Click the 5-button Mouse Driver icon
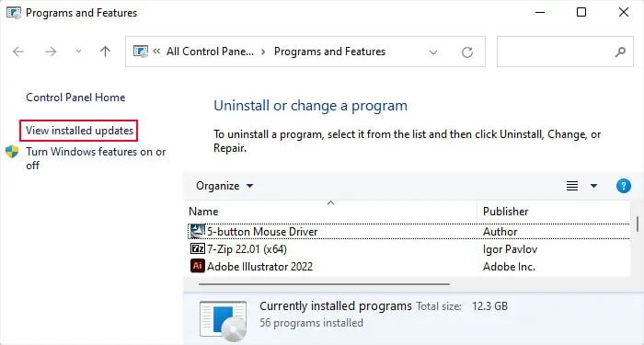644x345 pixels. pos(198,231)
